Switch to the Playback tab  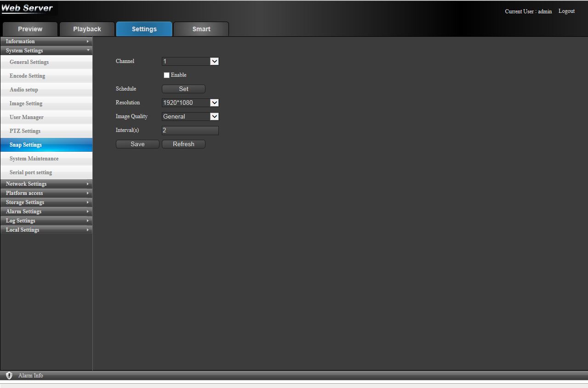(87, 29)
